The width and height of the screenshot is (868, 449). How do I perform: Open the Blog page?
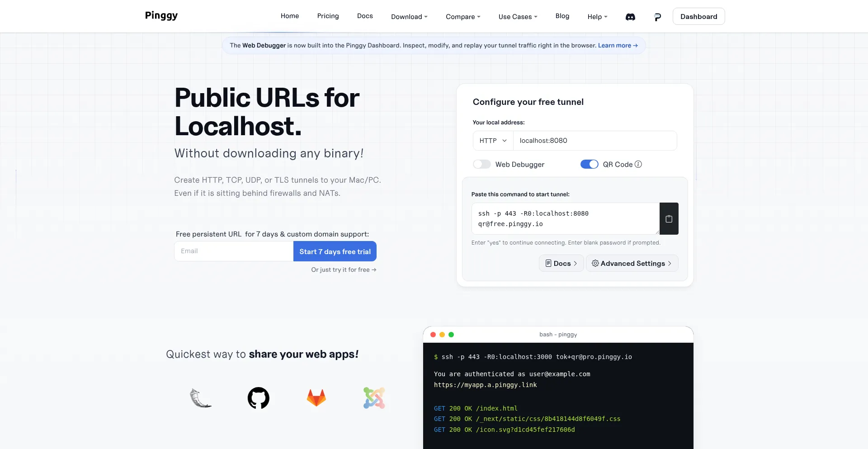(x=562, y=16)
